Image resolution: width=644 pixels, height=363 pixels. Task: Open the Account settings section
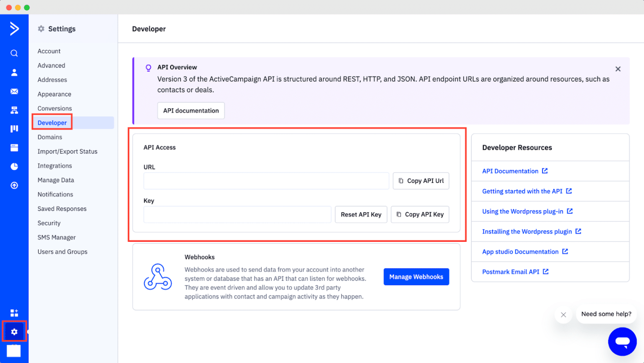tap(49, 51)
